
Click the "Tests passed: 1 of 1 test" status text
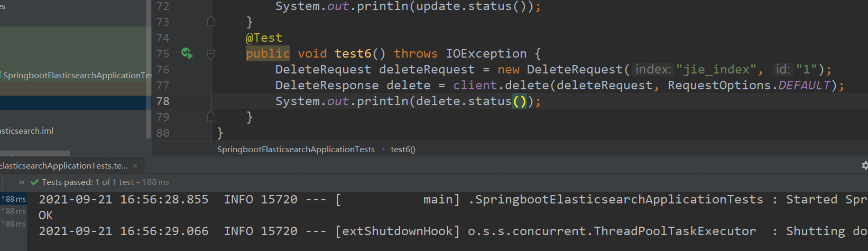pyautogui.click(x=88, y=182)
